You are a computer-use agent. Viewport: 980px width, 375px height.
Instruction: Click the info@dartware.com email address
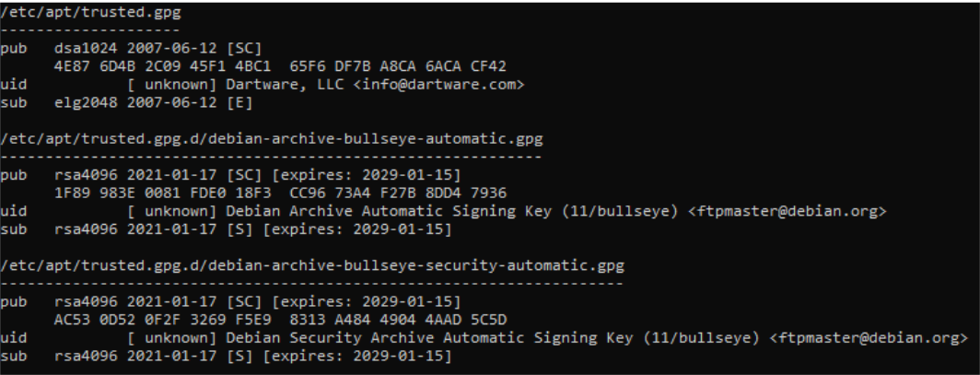point(438,85)
